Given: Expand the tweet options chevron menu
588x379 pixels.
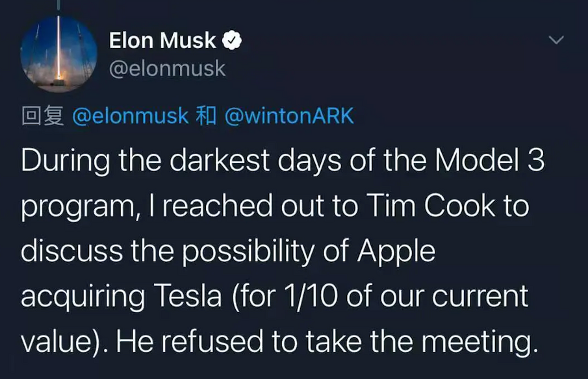Looking at the screenshot, I should point(556,40).
